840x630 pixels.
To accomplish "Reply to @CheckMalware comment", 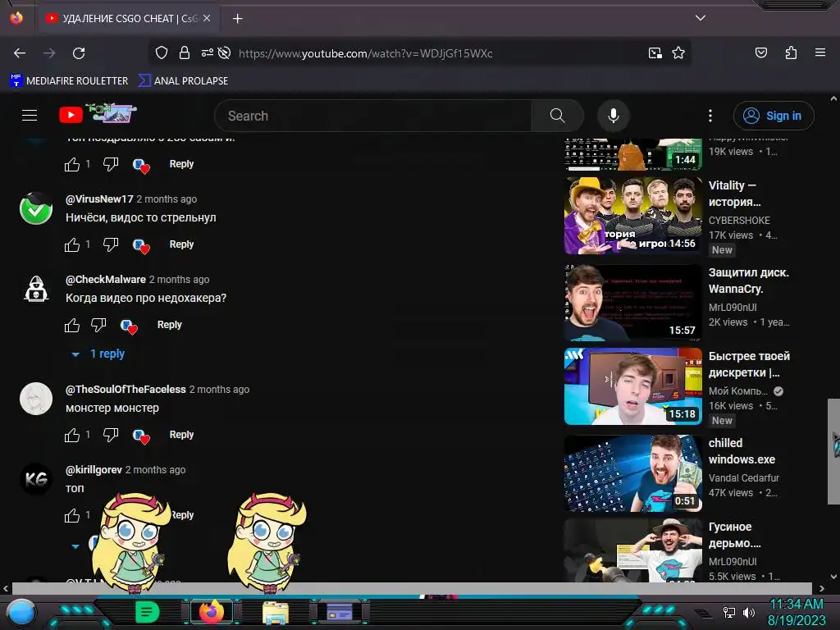I will point(169,325).
